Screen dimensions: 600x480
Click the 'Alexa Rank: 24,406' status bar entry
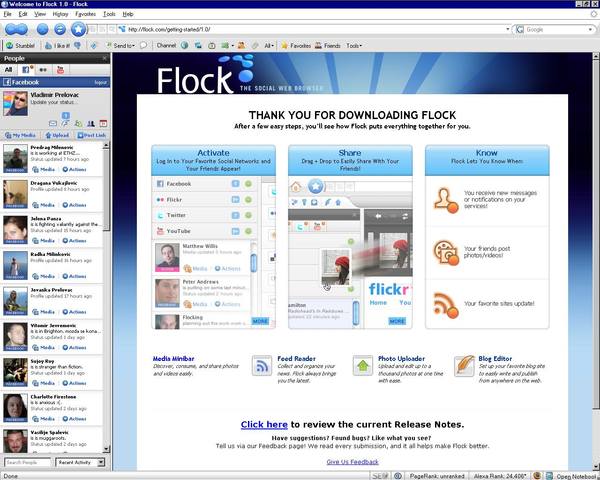tap(500, 476)
